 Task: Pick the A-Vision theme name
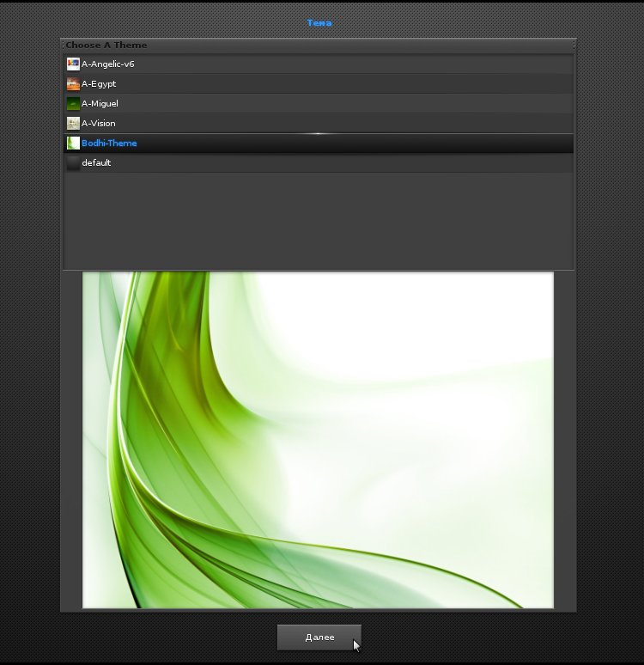coord(99,124)
